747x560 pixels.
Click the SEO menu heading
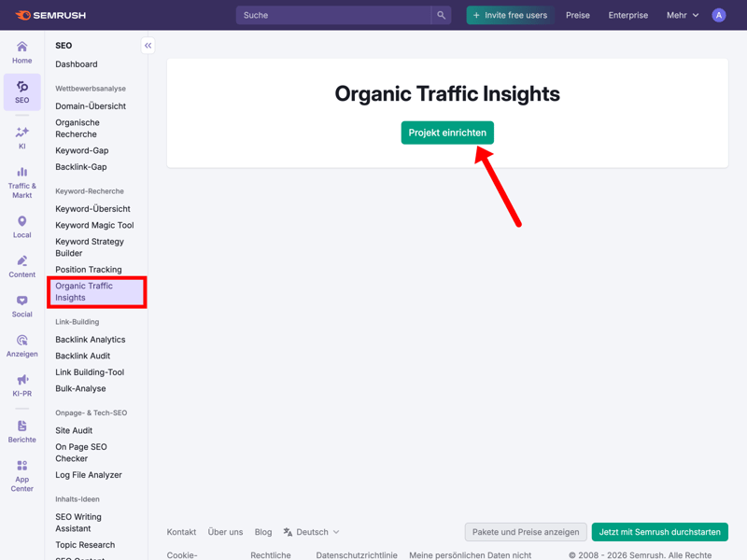63,46
